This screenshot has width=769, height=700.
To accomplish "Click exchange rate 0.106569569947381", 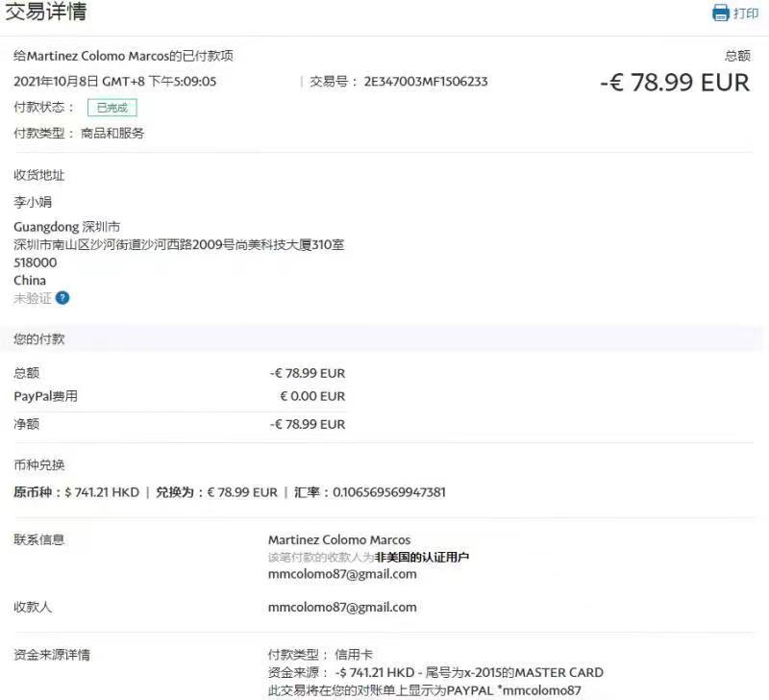I will [389, 492].
